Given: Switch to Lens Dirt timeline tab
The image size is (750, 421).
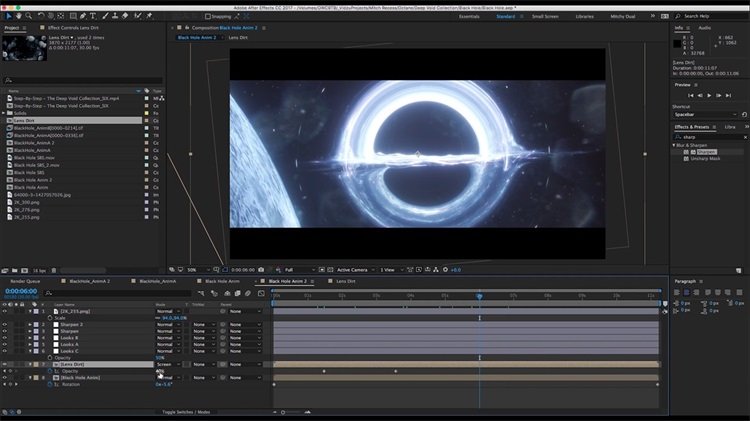Looking at the screenshot, I should 345,281.
